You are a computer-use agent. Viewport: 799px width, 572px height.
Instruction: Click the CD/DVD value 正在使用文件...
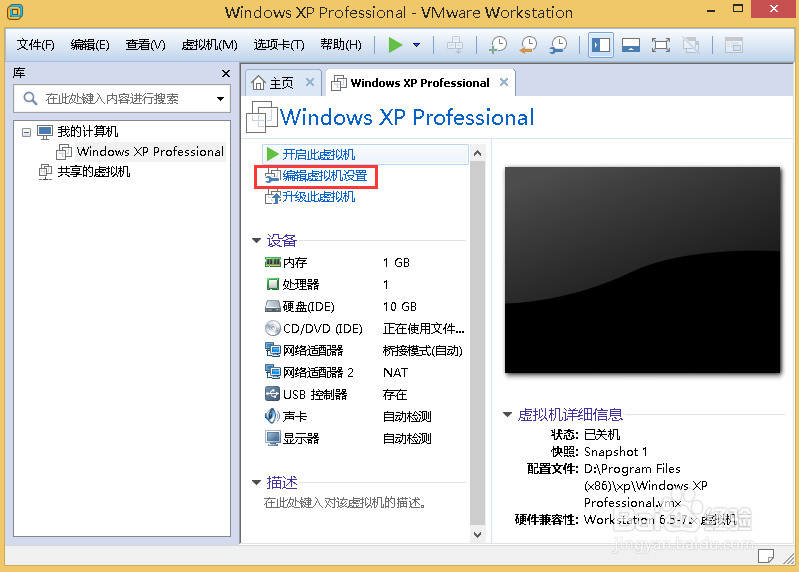[423, 329]
